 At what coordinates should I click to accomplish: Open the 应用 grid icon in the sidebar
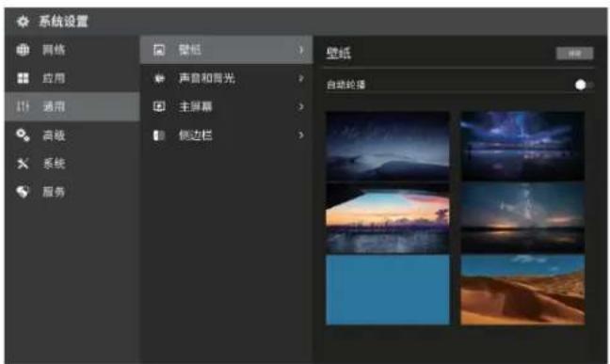click(x=23, y=78)
